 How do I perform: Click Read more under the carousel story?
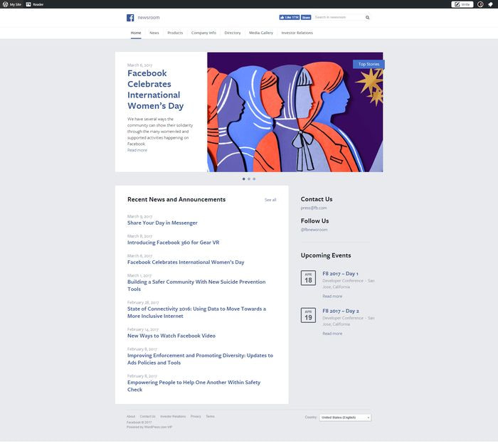click(137, 150)
